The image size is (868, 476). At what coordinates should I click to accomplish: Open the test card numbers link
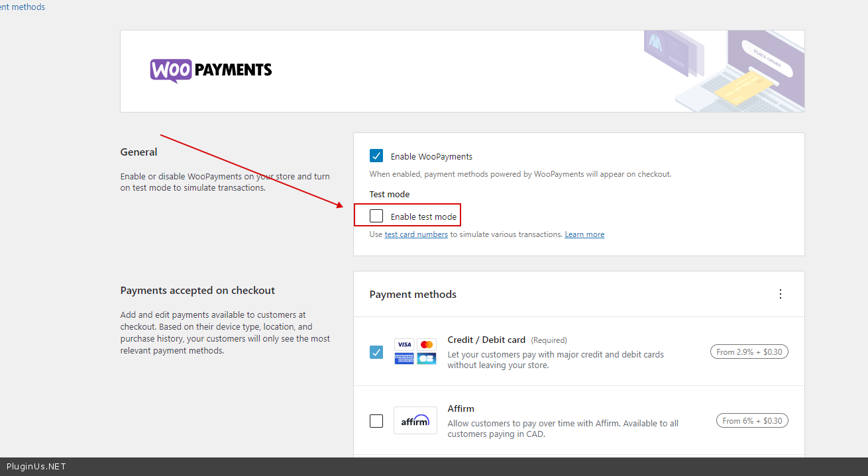416,234
